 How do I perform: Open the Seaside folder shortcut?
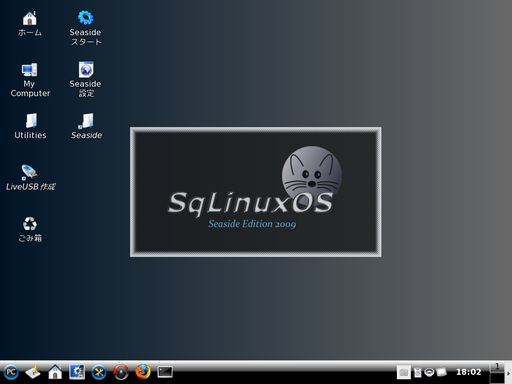point(86,126)
